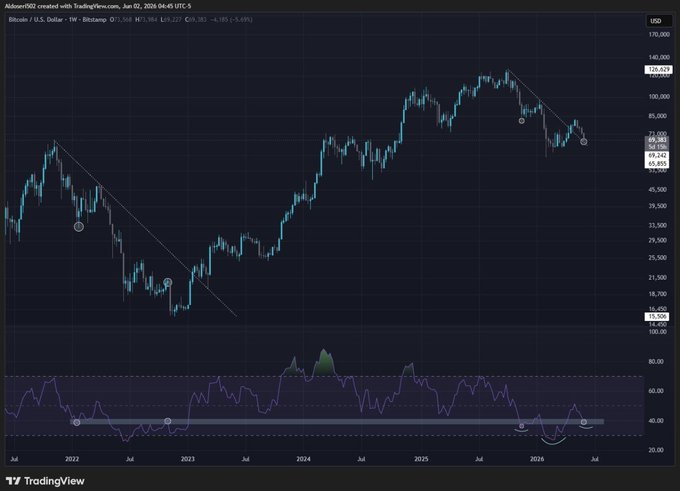Image resolution: width=680 pixels, height=491 pixels.
Task: Click the white 69,242 price label
Action: 657,155
